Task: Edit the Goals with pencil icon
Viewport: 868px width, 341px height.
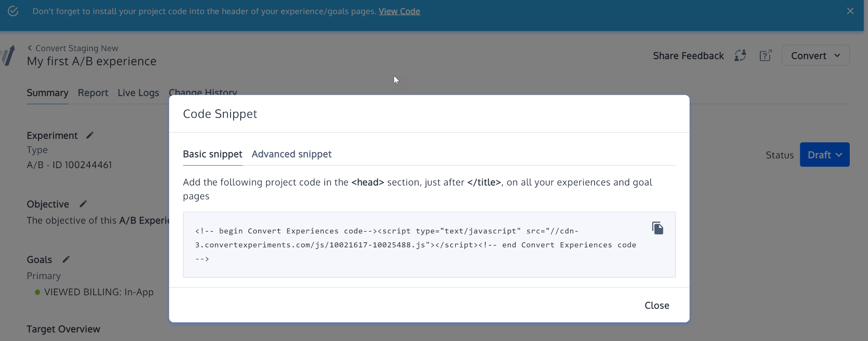Action: 66,259
